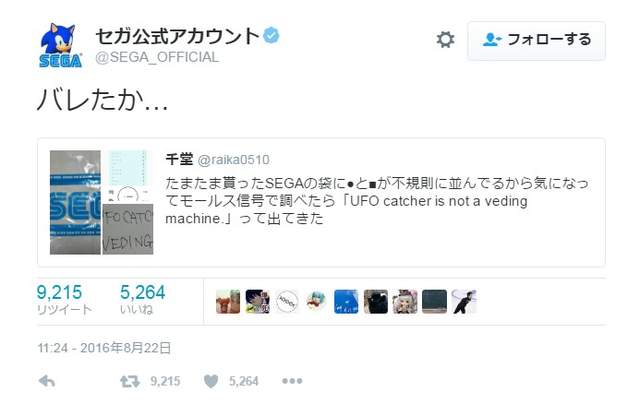Open the three-dot more options menu
This screenshot has width=640, height=416.
click(292, 381)
